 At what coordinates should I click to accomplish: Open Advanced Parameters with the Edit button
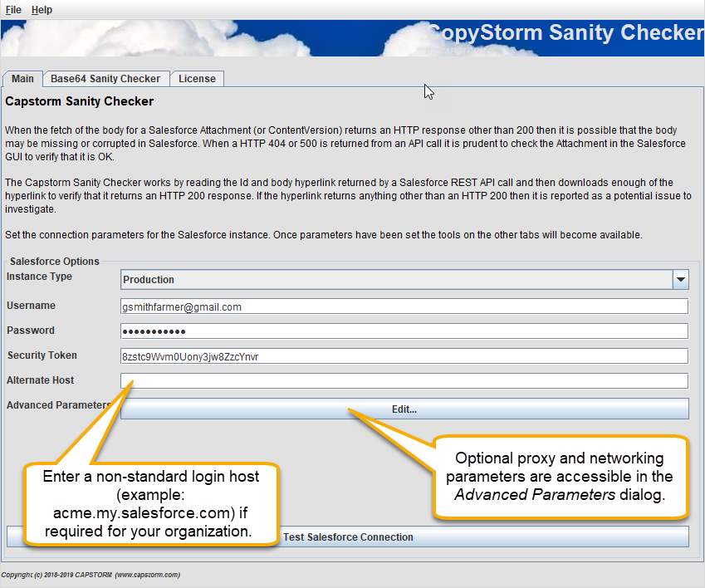click(x=404, y=409)
